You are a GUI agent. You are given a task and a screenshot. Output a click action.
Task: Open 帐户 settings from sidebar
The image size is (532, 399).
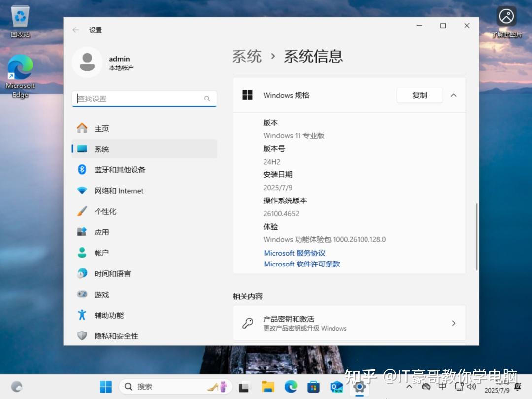pos(101,252)
